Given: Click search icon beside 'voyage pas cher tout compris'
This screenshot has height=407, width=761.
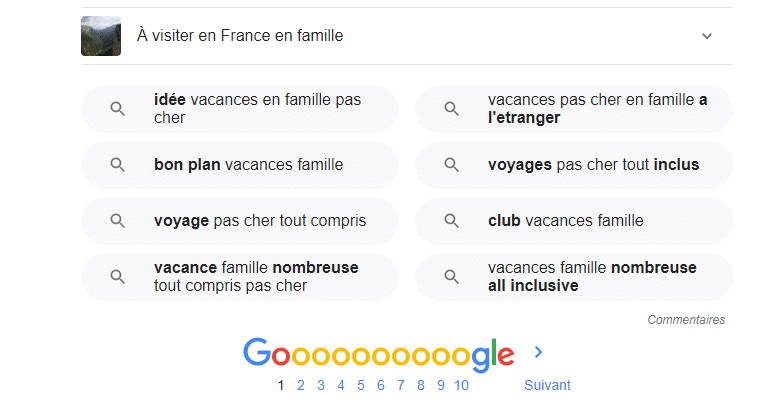Looking at the screenshot, I should point(117,221).
